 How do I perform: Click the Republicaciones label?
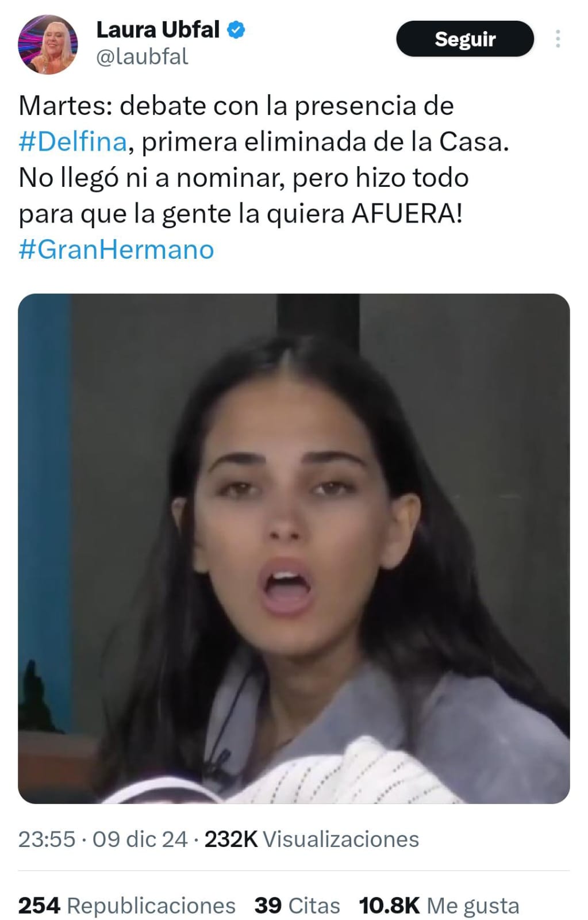tap(151, 906)
